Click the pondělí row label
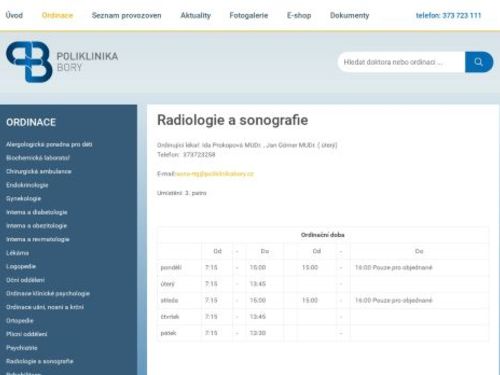The image size is (500, 375). (171, 267)
